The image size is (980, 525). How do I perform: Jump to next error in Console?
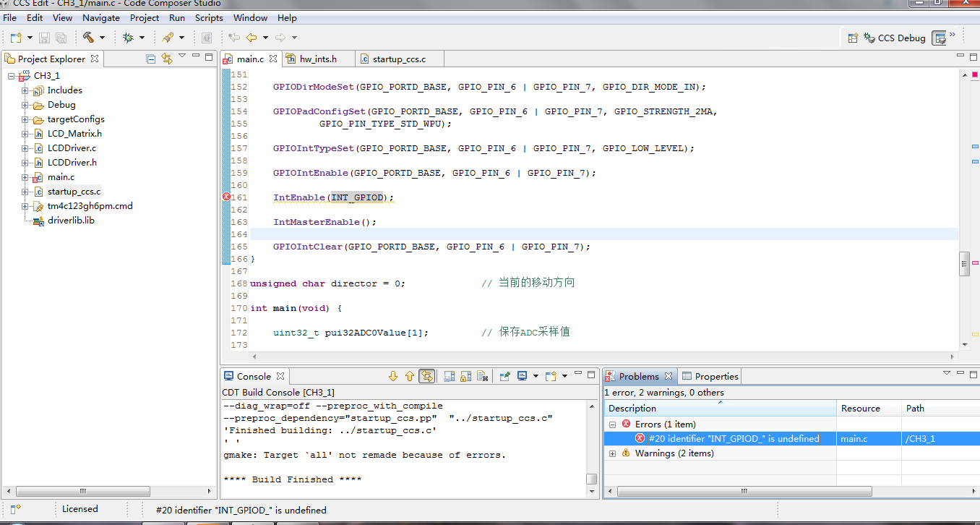coord(393,376)
